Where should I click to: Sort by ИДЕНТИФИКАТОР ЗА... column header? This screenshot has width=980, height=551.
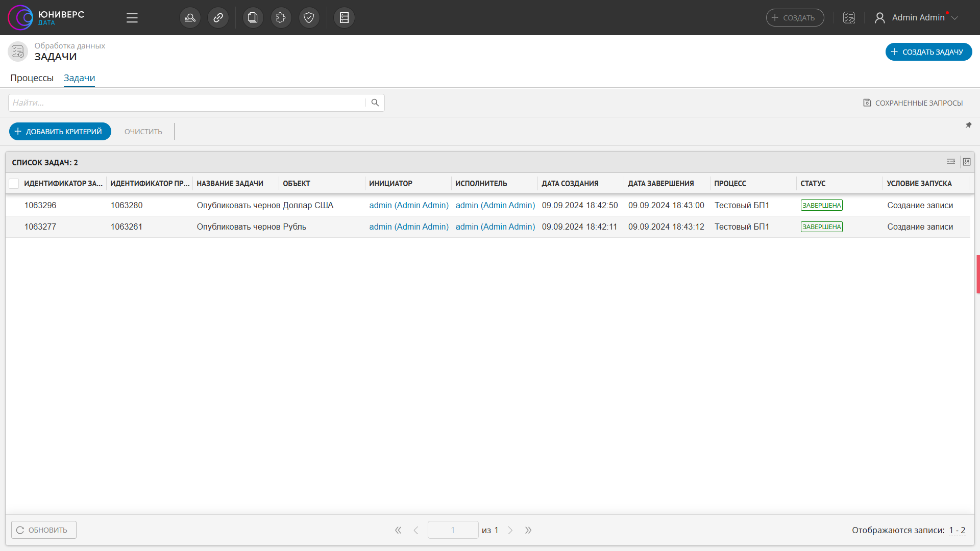coord(63,184)
